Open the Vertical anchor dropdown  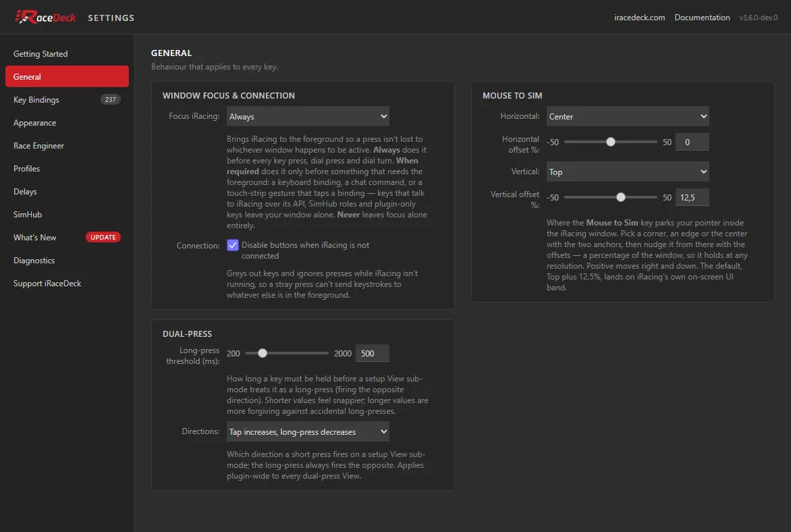tap(628, 171)
